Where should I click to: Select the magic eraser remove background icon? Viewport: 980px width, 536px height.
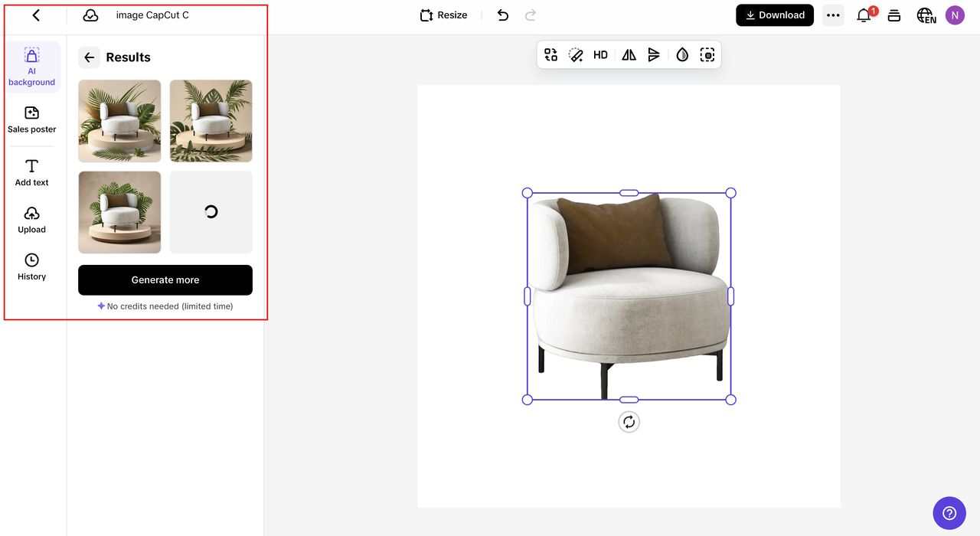click(x=576, y=54)
